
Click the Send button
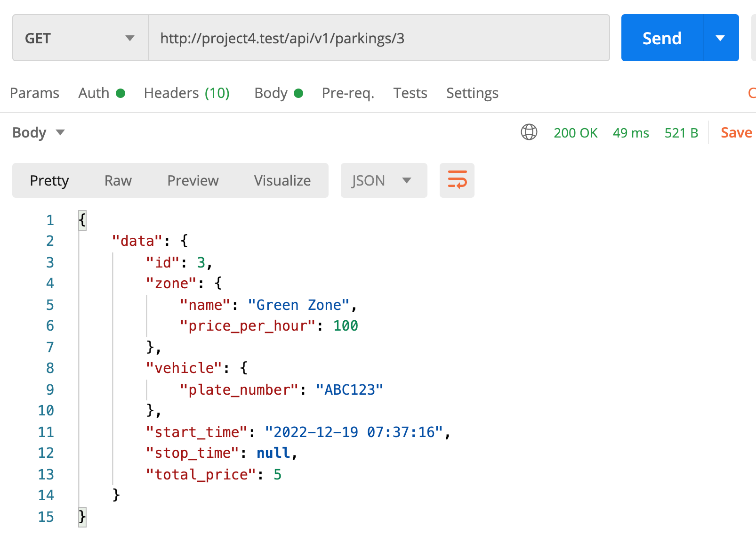[x=661, y=38]
